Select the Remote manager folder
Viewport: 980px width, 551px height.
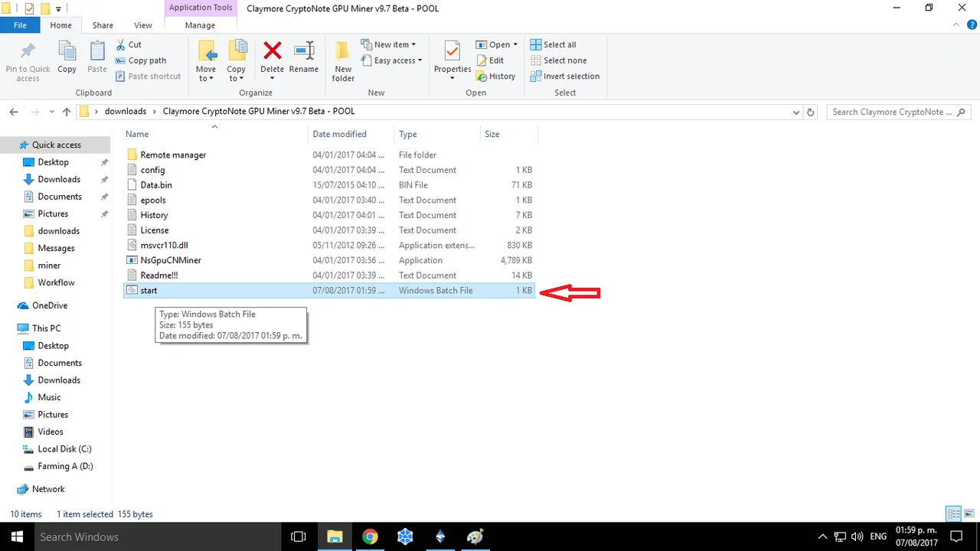(x=329, y=155)
